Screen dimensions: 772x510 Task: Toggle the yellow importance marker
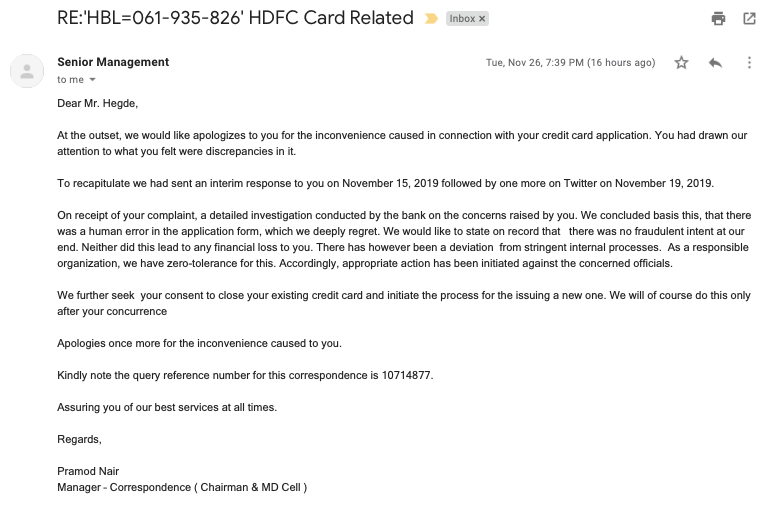coord(431,19)
